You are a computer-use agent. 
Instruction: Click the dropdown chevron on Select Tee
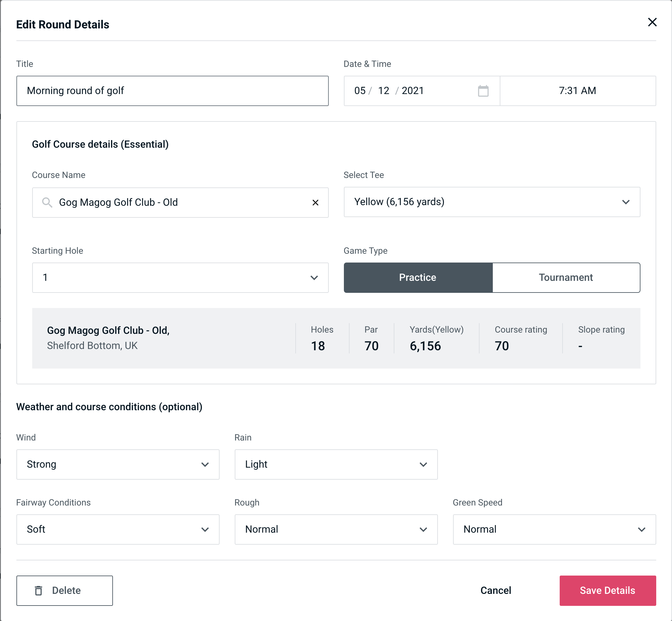[626, 203]
